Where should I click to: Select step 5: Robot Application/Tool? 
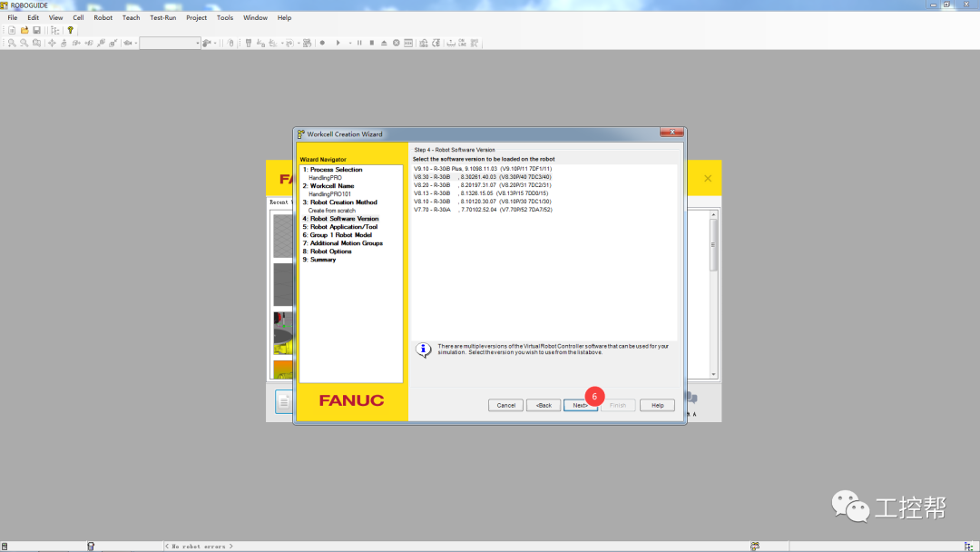[x=340, y=227]
